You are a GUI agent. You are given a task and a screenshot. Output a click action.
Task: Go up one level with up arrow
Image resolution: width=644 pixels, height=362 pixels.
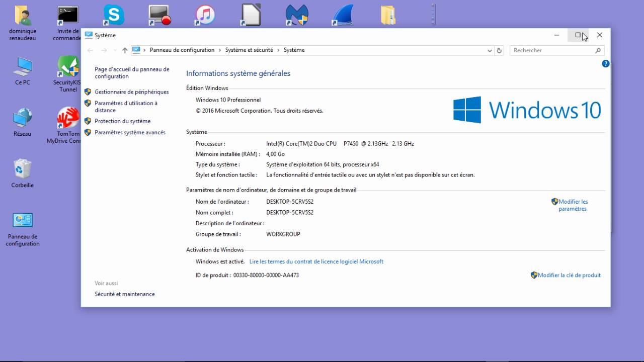125,50
